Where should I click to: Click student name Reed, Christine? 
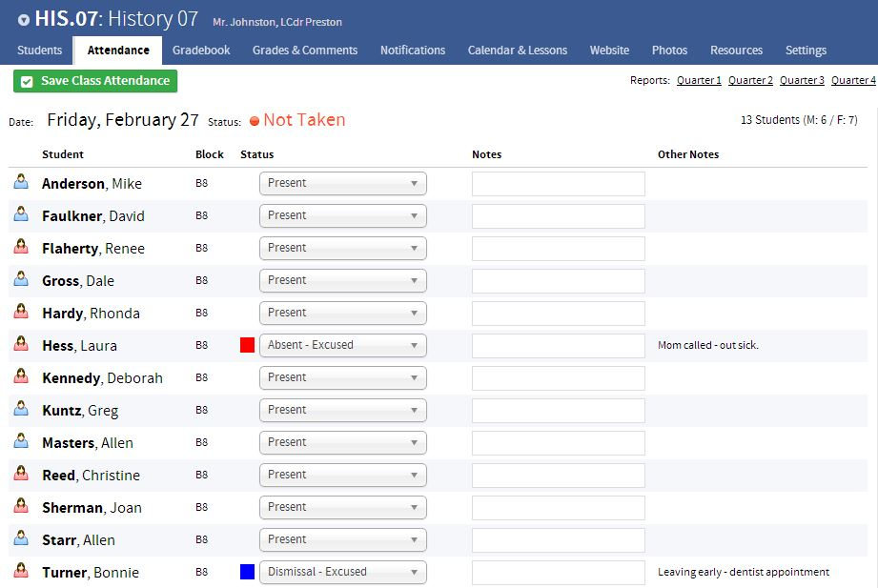(x=92, y=476)
